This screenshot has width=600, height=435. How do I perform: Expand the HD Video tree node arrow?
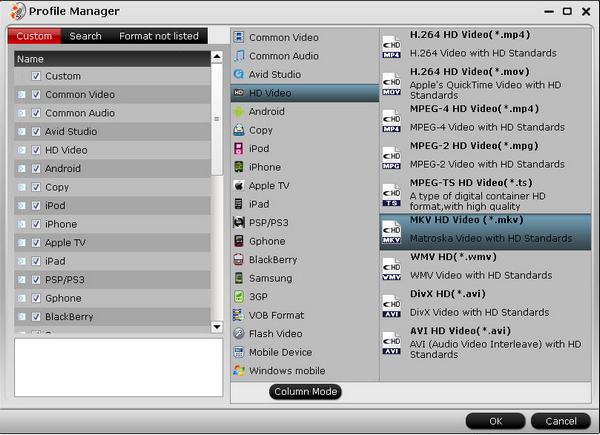[x=22, y=150]
